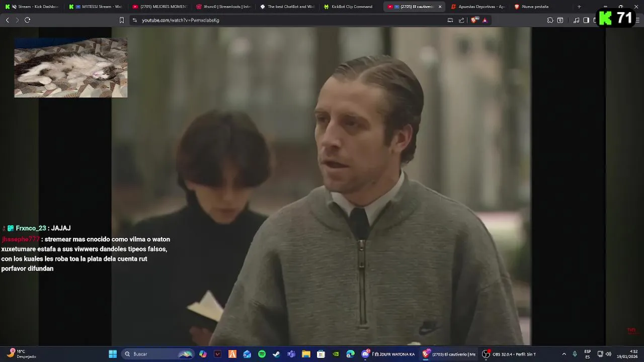
Task: Switch to the Nueva pestaña tab
Action: click(x=541, y=7)
